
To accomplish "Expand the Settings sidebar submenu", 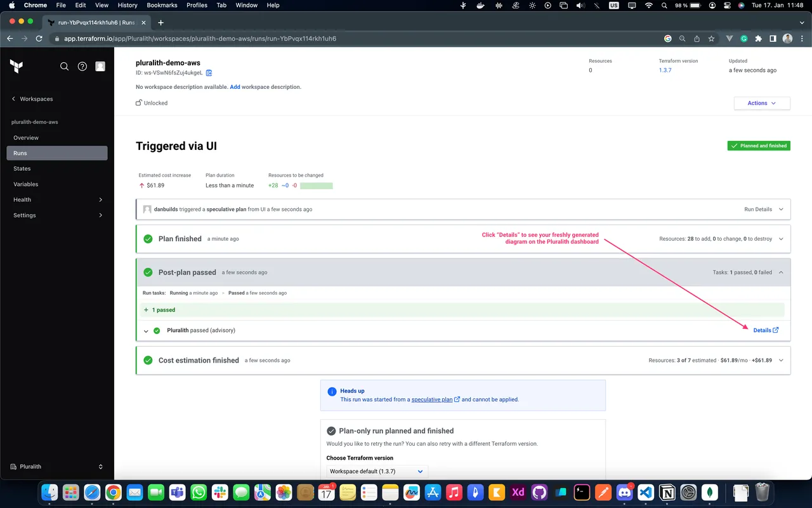I will click(100, 215).
